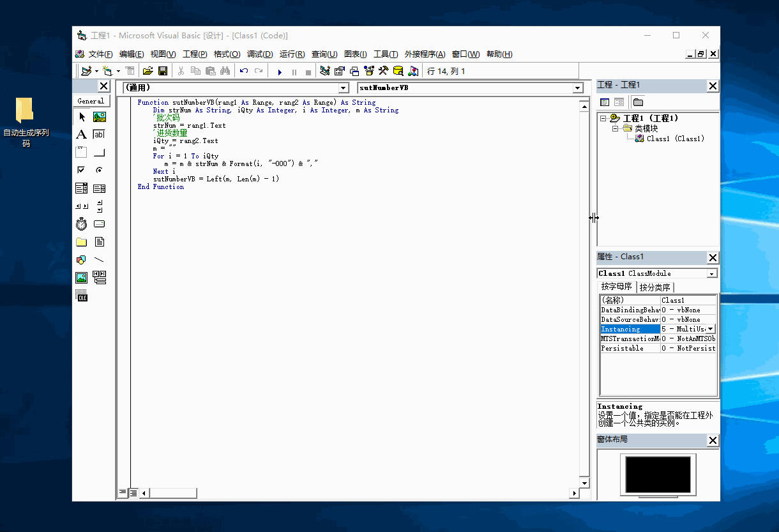The height and width of the screenshot is (532, 779).
Task: Select the OLE control in the toolbox
Action: (82, 296)
